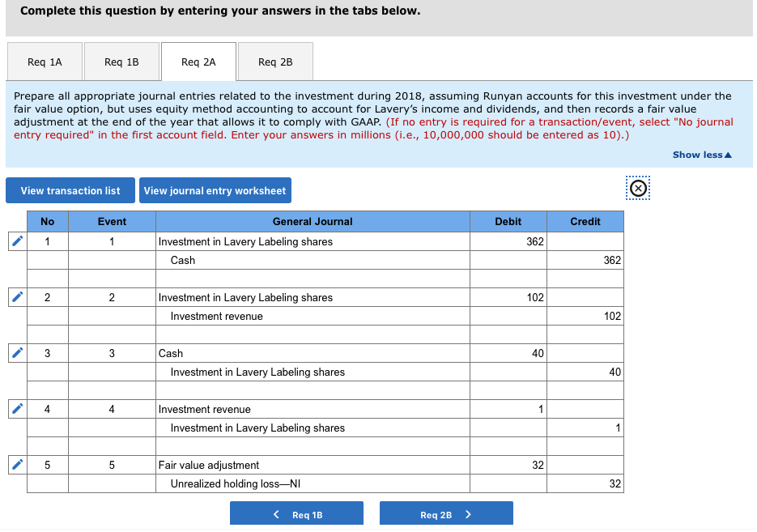Image resolution: width=757 pixels, height=532 pixels.
Task: Select the debit 362 cell in entry 1
Action: point(508,241)
